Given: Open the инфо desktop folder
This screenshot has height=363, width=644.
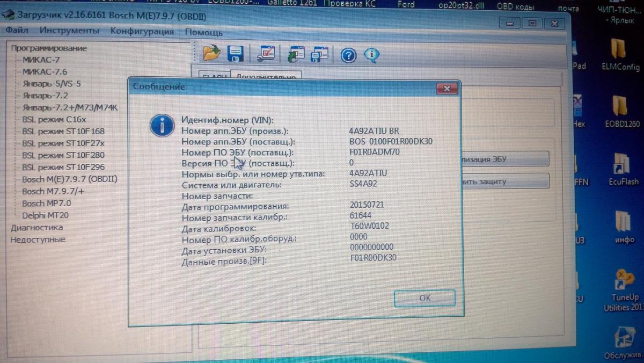Looking at the screenshot, I should point(625,228).
